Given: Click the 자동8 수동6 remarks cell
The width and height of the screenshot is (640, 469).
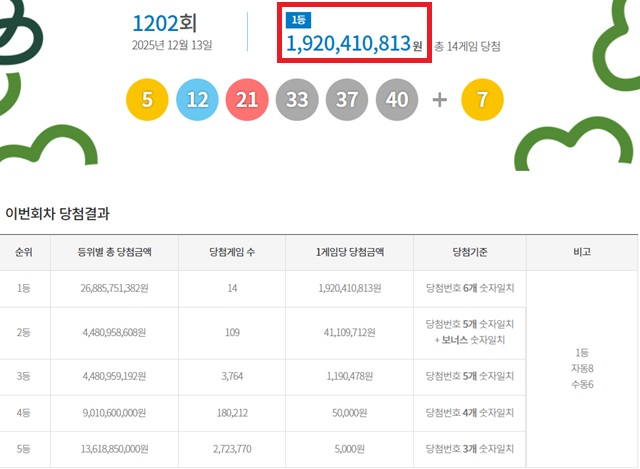Looking at the screenshot, I should (x=582, y=368).
